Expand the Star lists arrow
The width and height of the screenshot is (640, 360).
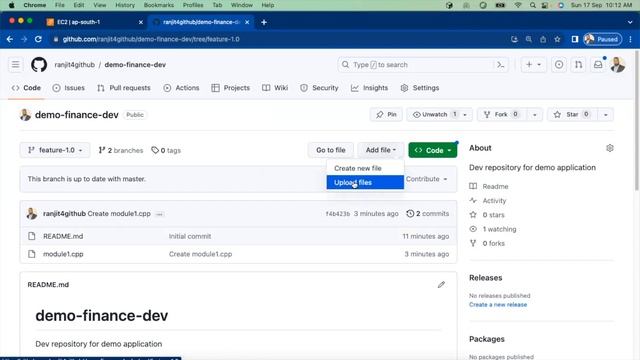pos(606,115)
